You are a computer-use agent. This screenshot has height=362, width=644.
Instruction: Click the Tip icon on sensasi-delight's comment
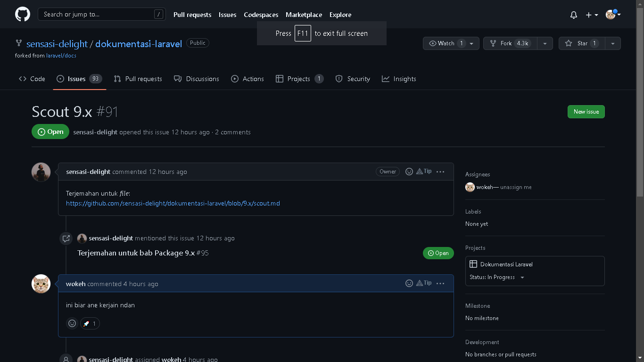tap(423, 172)
